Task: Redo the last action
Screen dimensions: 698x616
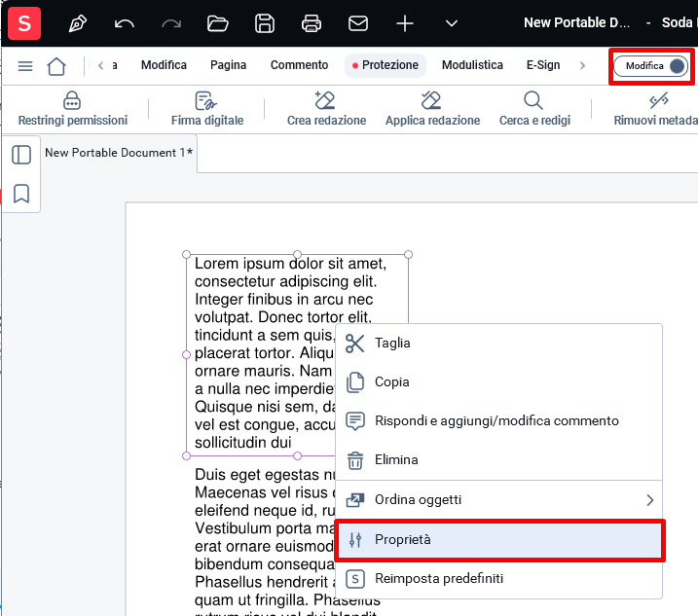Action: coord(171,23)
